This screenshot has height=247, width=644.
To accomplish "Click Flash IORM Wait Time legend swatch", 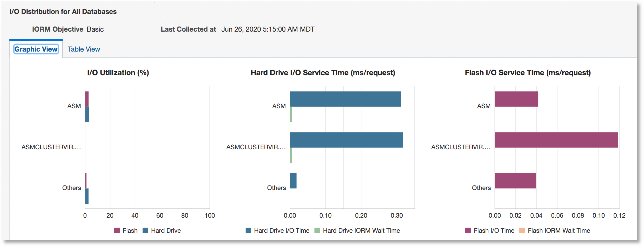I will coord(522,230).
